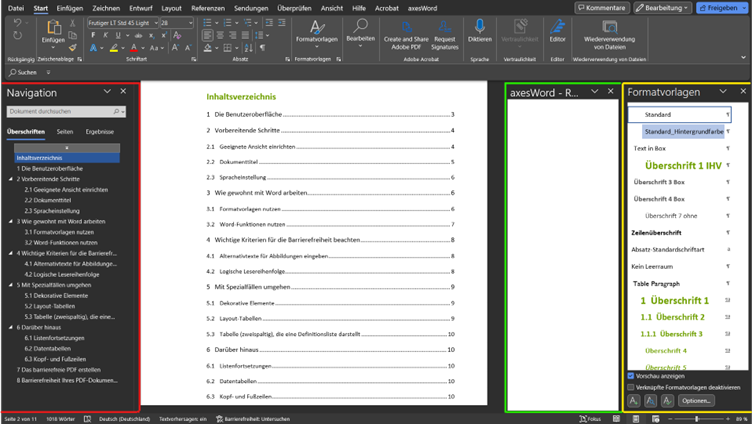Collapse 5 Mit Spezialfällen umgehen heading
This screenshot has height=424, width=752.
click(11, 285)
